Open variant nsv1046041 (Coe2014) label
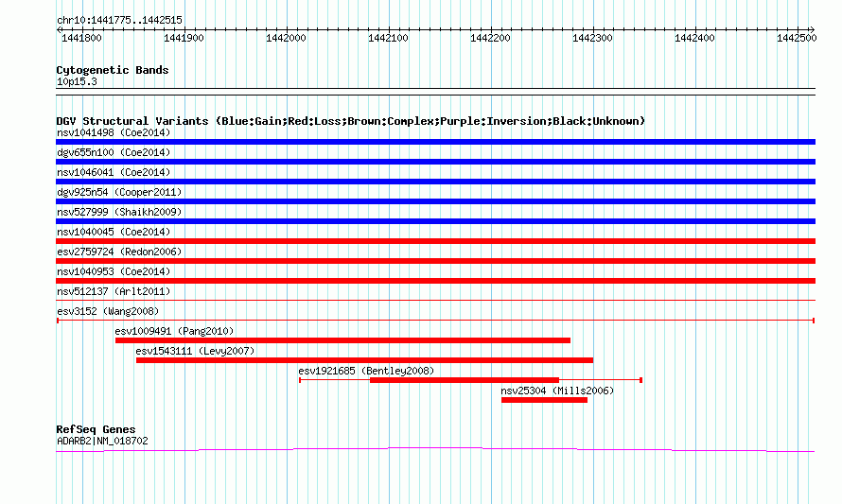The height and width of the screenshot is (504, 842). 114,172
